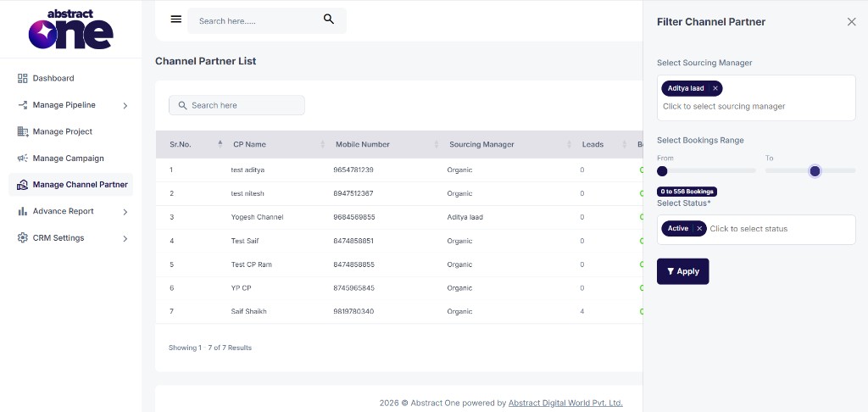The image size is (868, 412).
Task: Select CP name test aditya
Action: 248,170
